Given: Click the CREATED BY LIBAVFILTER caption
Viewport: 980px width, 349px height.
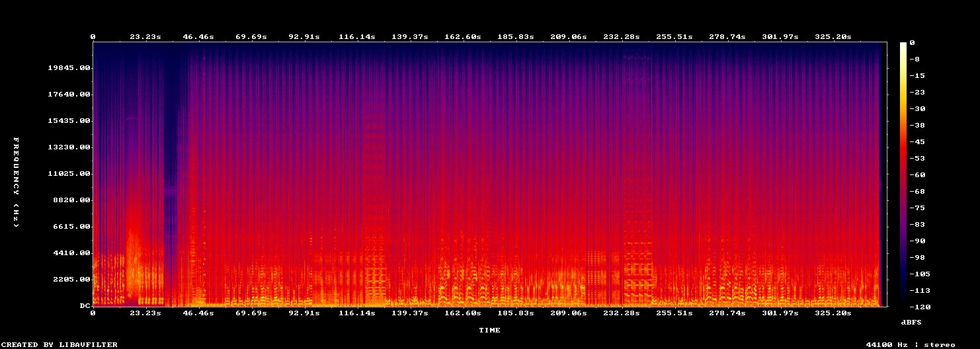Looking at the screenshot, I should [60, 344].
